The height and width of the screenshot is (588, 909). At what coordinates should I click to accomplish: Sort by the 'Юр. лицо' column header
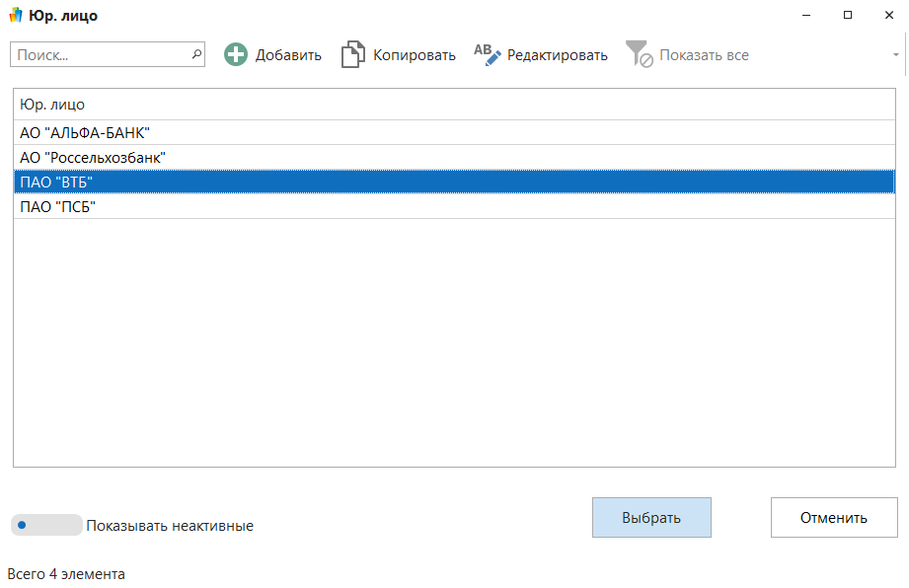[x=52, y=104]
